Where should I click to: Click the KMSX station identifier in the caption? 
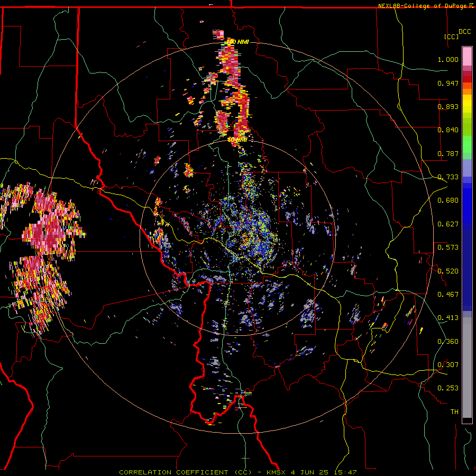click(276, 472)
